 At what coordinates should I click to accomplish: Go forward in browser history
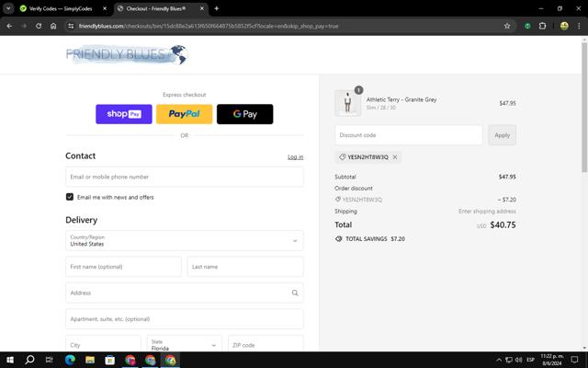pos(24,26)
